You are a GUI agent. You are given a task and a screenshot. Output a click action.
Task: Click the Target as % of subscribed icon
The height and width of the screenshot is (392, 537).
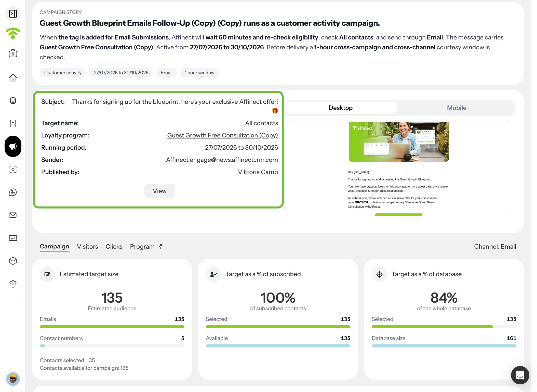213,274
